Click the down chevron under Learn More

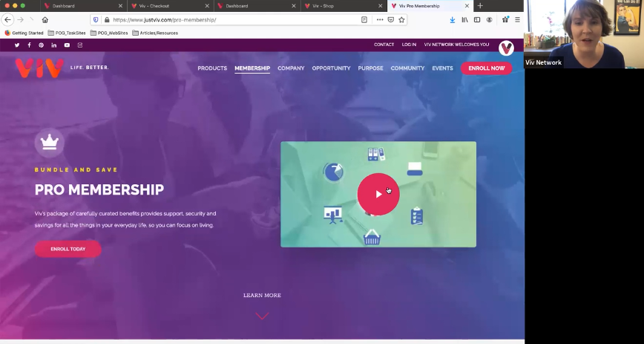coord(262,316)
